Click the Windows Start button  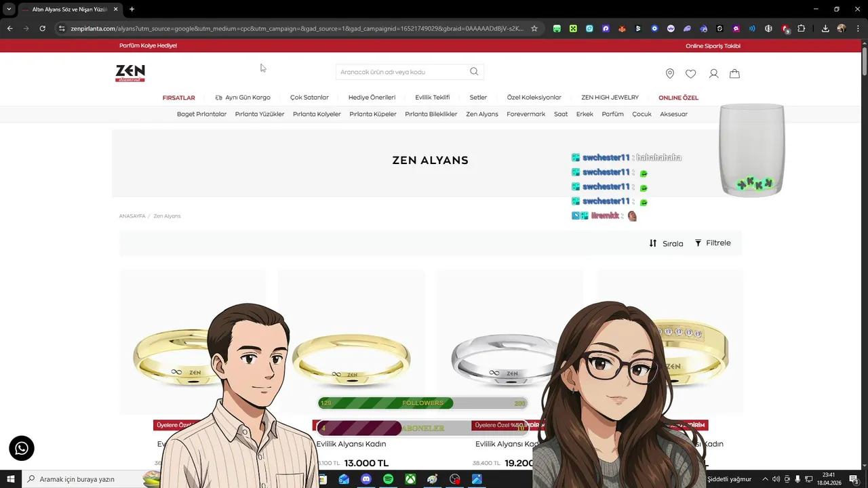pyautogui.click(x=11, y=479)
